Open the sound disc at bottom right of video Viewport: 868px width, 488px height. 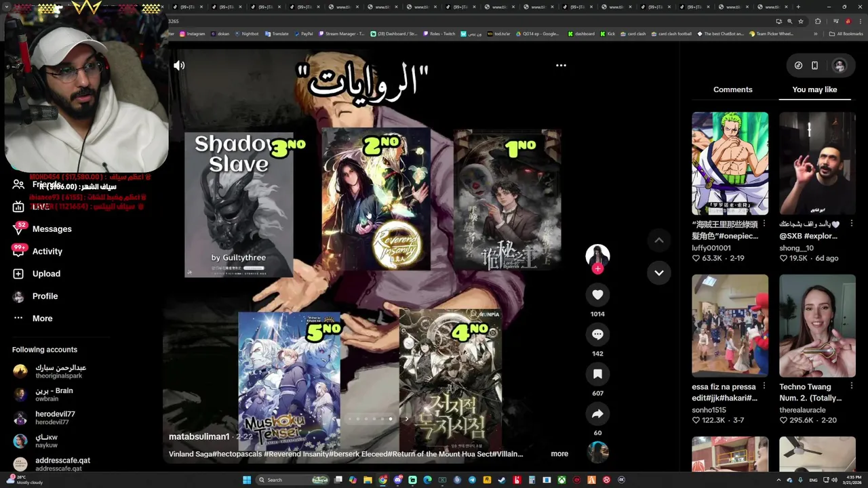click(x=597, y=452)
